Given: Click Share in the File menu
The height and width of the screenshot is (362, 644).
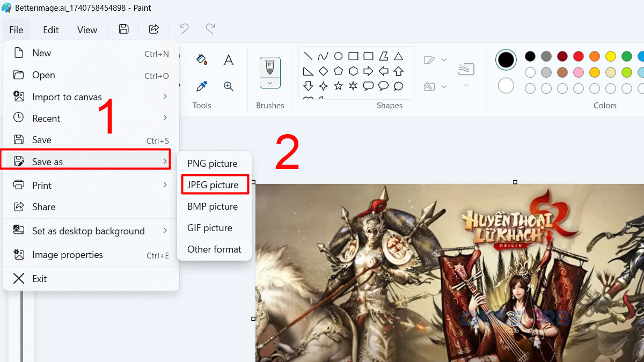Looking at the screenshot, I should coord(91,207).
